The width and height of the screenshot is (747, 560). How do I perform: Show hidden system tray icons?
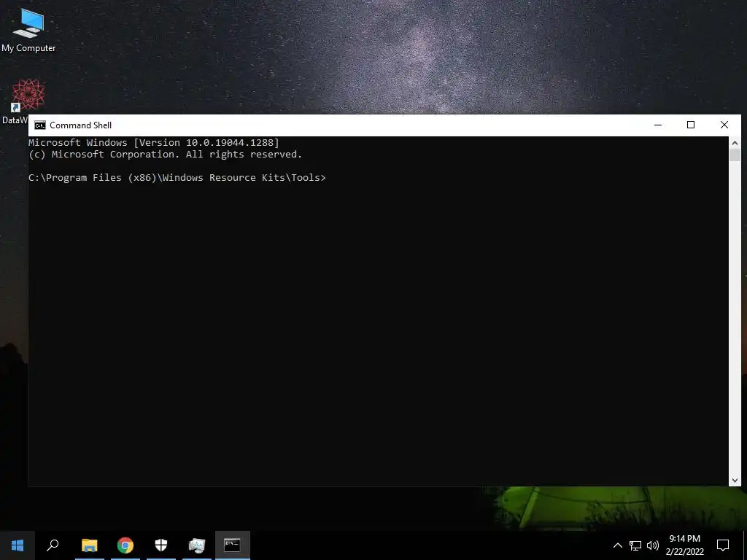coord(617,545)
